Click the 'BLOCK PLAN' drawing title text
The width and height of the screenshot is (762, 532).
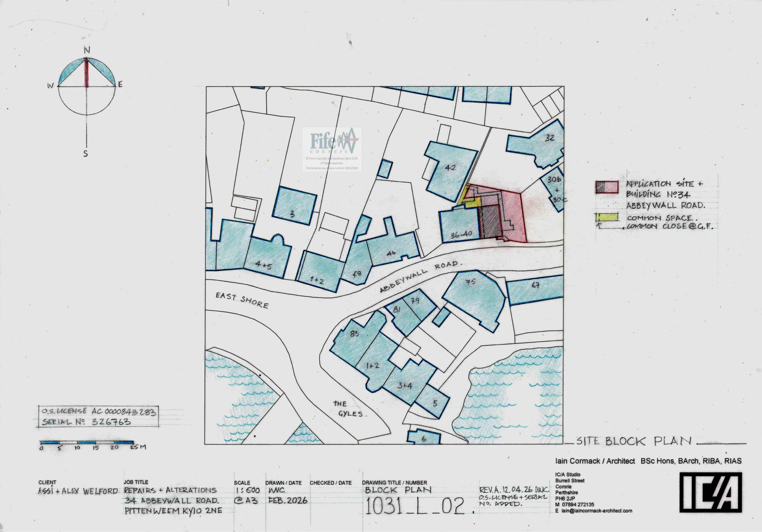398,490
